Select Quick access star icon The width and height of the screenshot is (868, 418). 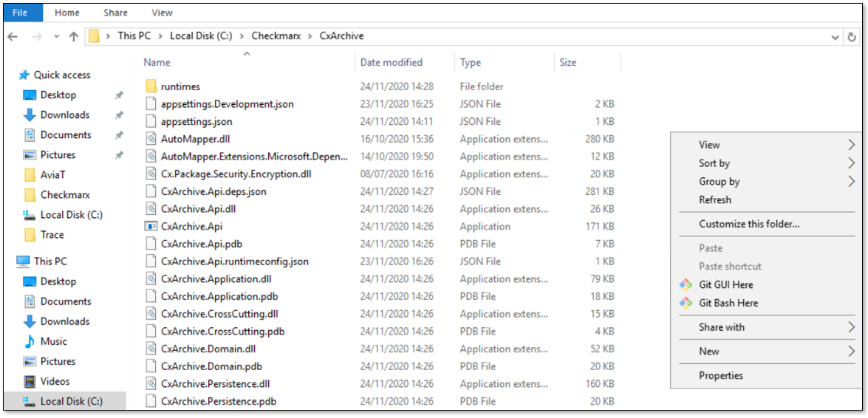(24, 75)
